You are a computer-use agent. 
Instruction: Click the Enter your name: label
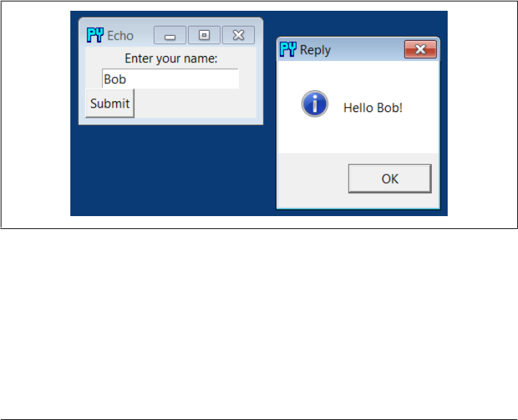[x=171, y=59]
